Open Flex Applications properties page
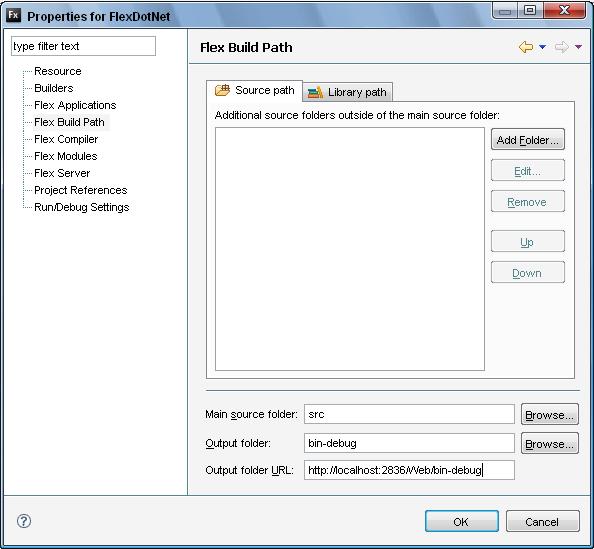 (x=75, y=105)
